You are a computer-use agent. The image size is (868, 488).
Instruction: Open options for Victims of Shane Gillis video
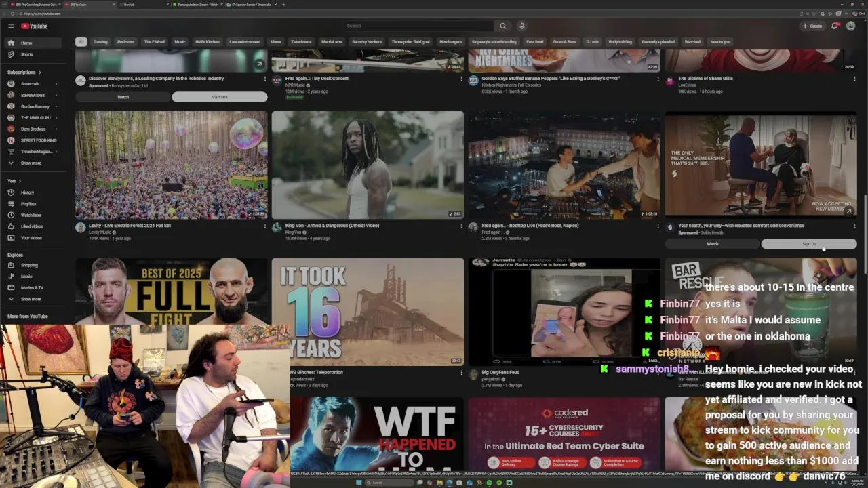tap(854, 79)
